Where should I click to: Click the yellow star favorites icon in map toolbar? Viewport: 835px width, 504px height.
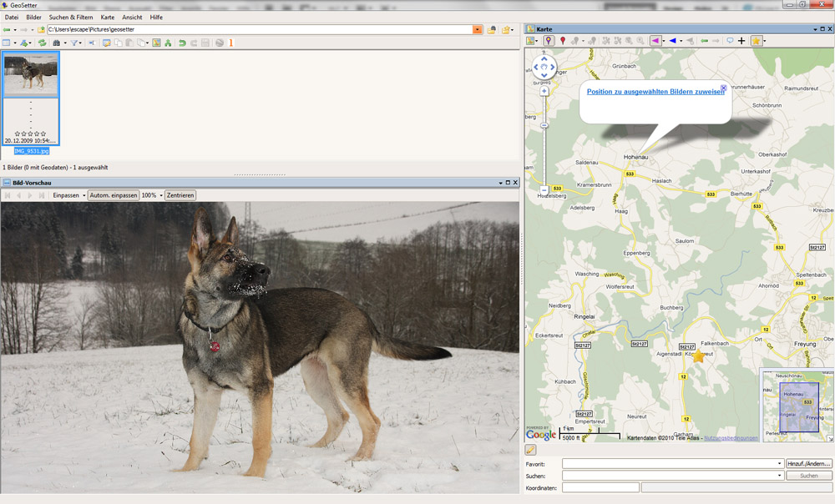tap(756, 41)
